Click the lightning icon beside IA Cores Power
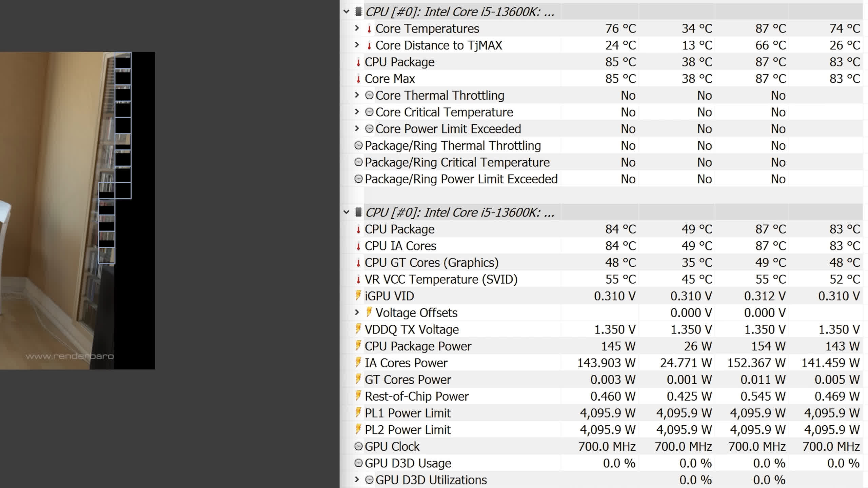The width and height of the screenshot is (868, 488). 358,362
